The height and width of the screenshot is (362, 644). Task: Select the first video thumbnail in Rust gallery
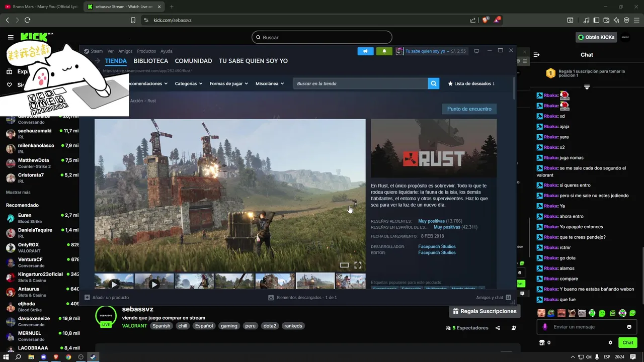pyautogui.click(x=114, y=282)
